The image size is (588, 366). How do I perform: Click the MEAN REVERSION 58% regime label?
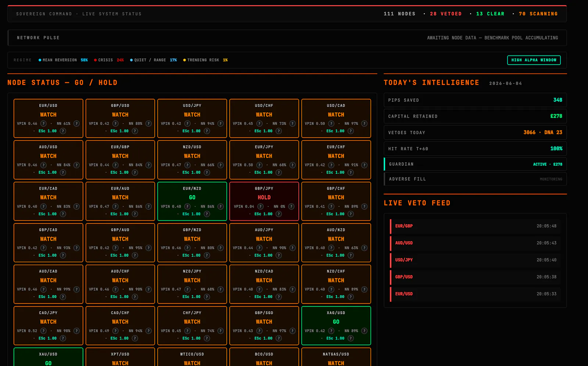63,60
